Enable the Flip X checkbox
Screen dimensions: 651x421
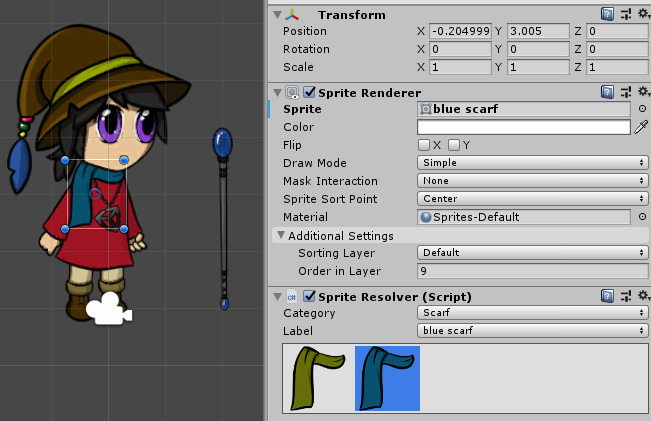click(424, 145)
